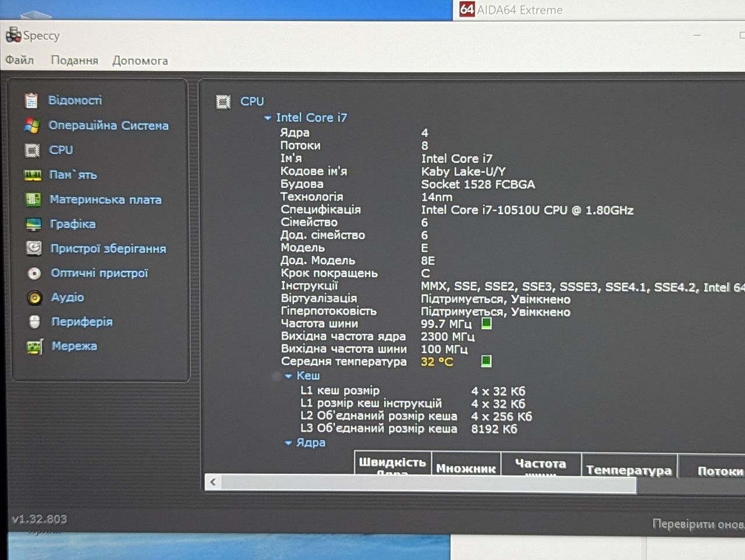Image resolution: width=745 pixels, height=560 pixels.
Task: Click the Швидкість ядра column header
Action: pyautogui.click(x=393, y=463)
